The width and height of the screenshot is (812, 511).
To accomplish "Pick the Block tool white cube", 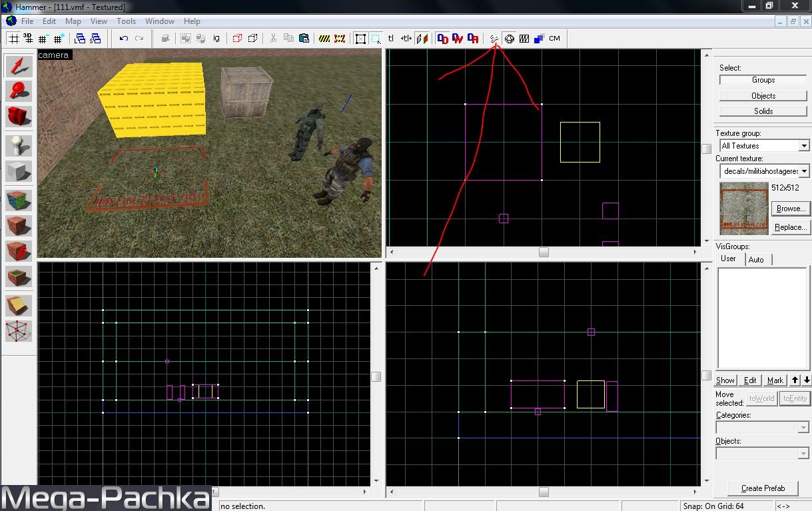I will [19, 171].
